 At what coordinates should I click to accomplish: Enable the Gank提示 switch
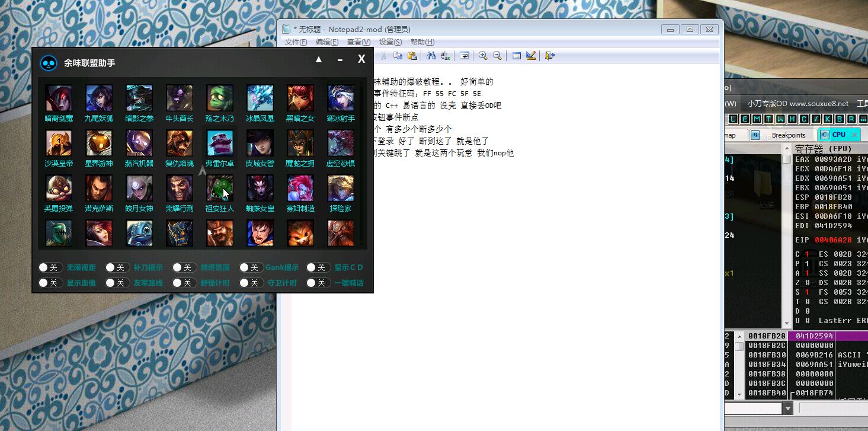(x=251, y=267)
